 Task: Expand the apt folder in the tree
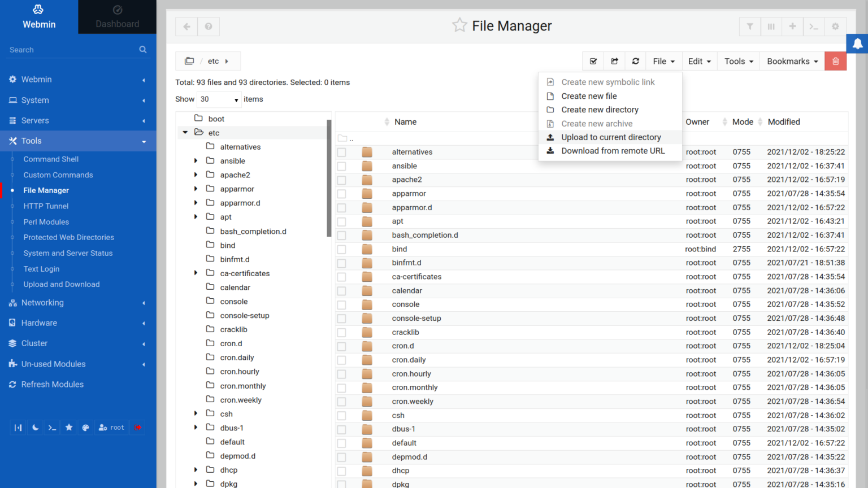[196, 216]
